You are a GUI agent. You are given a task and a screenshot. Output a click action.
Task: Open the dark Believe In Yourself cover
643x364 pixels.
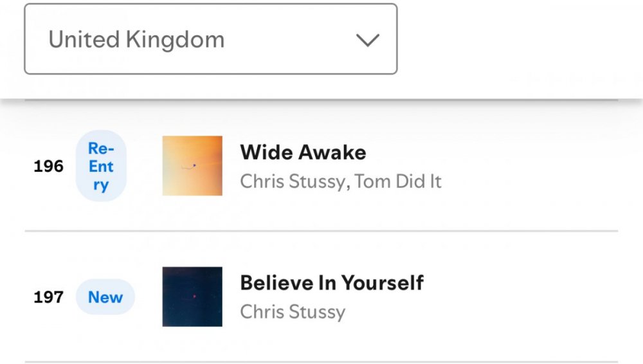coord(192,296)
